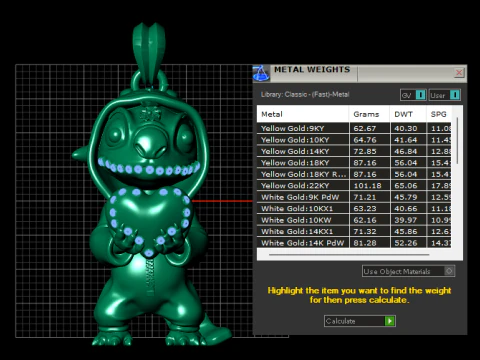Select the Yellow Gold:18KY R... row
The width and height of the screenshot is (480, 360).
point(354,174)
